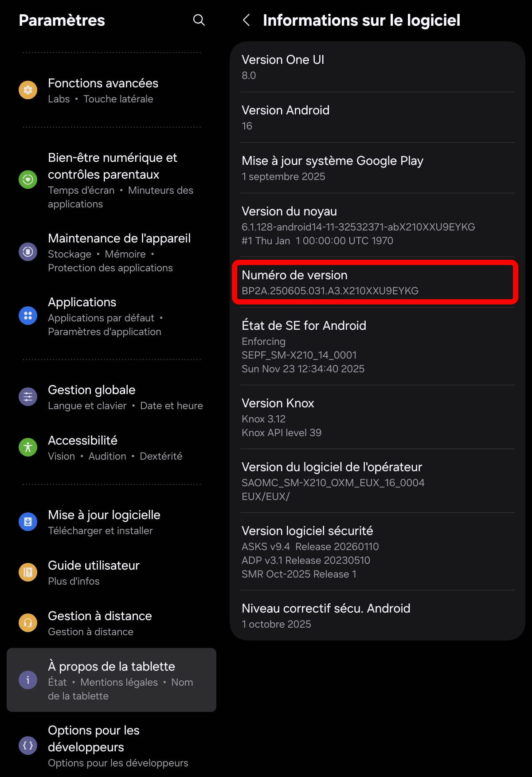Viewport: 532px width, 777px height.
Task: Select Mise à jour système Google Play
Action: pyautogui.click(x=377, y=168)
